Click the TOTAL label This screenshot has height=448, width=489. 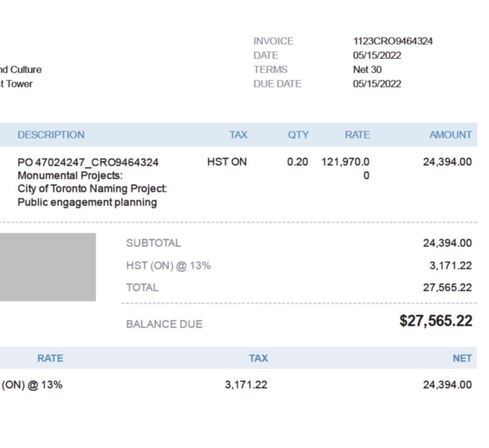(x=142, y=288)
